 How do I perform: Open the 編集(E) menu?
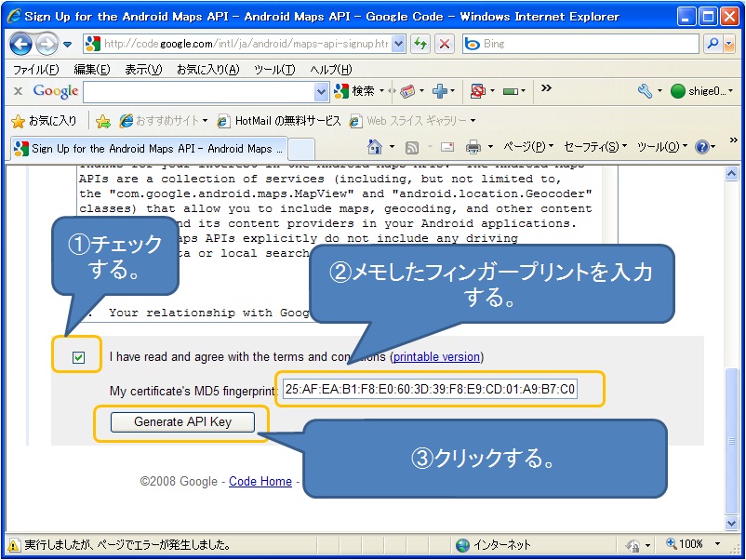point(92,70)
